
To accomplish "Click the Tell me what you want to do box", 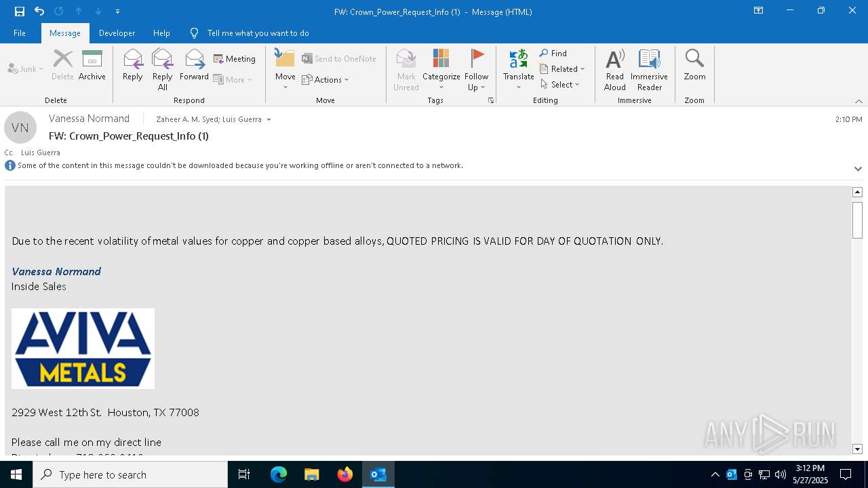I will pyautogui.click(x=258, y=33).
